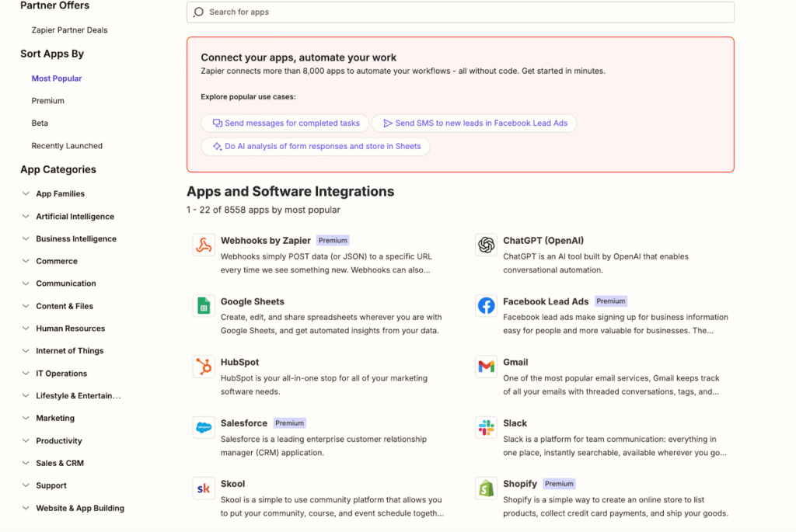Click the Shopify bag icon
Image resolution: width=796 pixels, height=532 pixels.
(487, 489)
